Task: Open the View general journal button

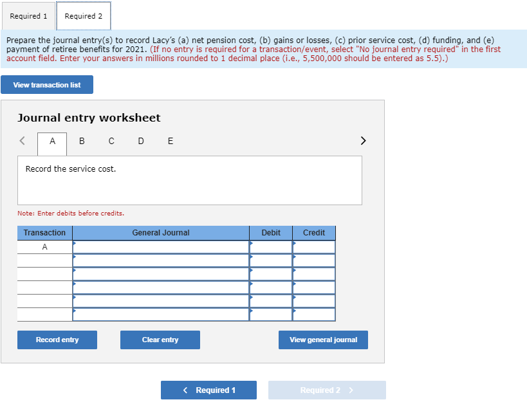Action: click(x=323, y=340)
